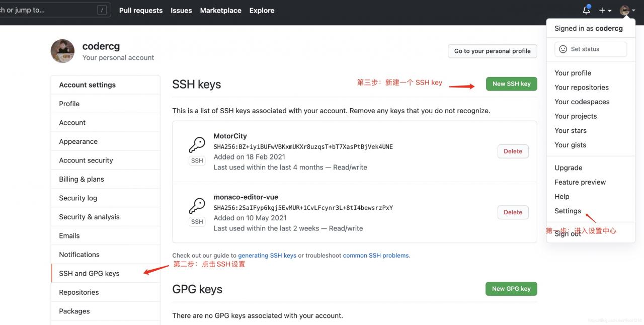Click the monaco-editor-vue SSH key icon
The height and width of the screenshot is (325, 644).
click(197, 206)
